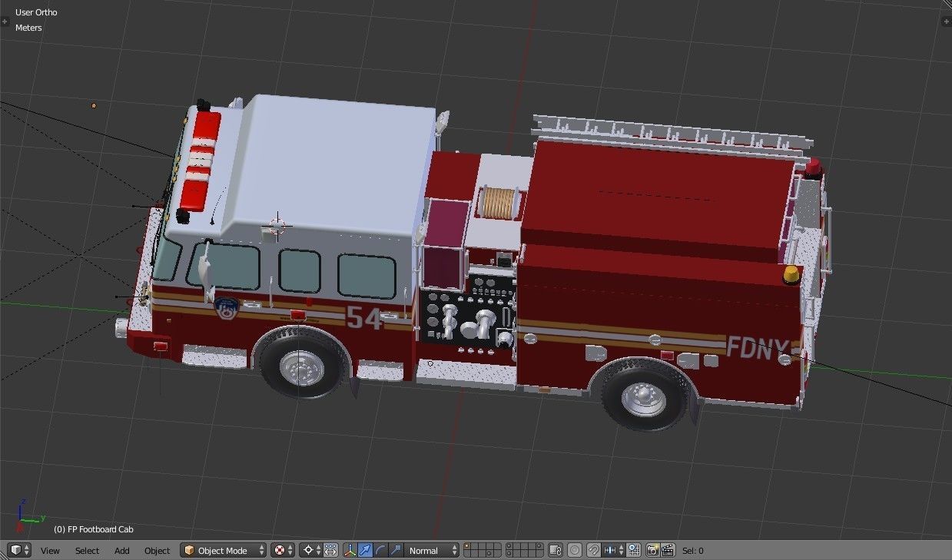Image resolution: width=952 pixels, height=560 pixels.
Task: Click the Meters unit label
Action: tap(28, 28)
